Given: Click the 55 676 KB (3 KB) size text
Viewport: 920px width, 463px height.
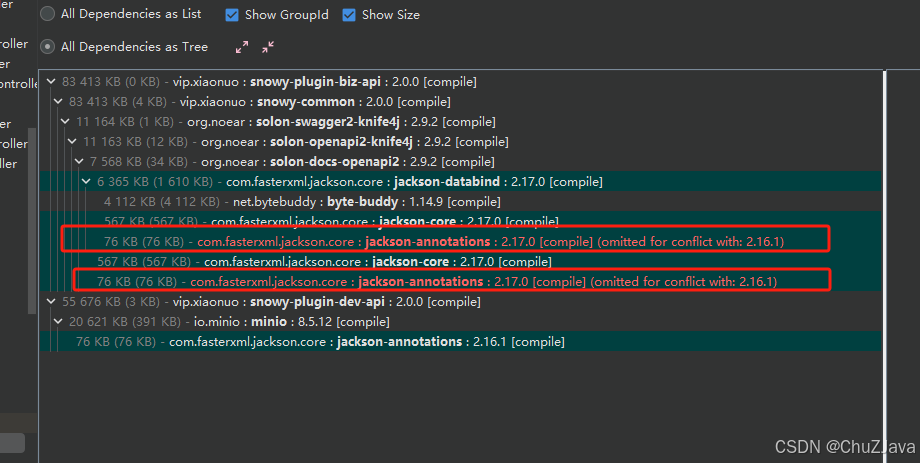Looking at the screenshot, I should [111, 302].
